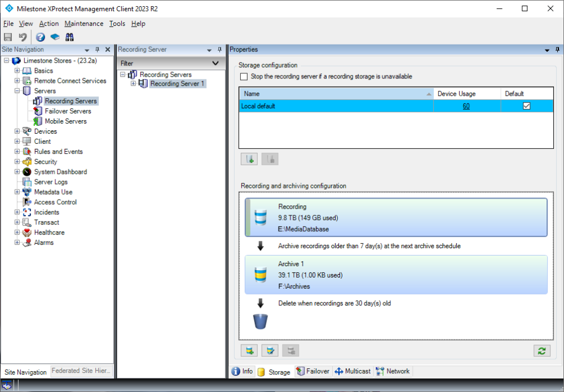Viewport: 564px width, 392px height.
Task: Open the File menu
Action: click(8, 24)
